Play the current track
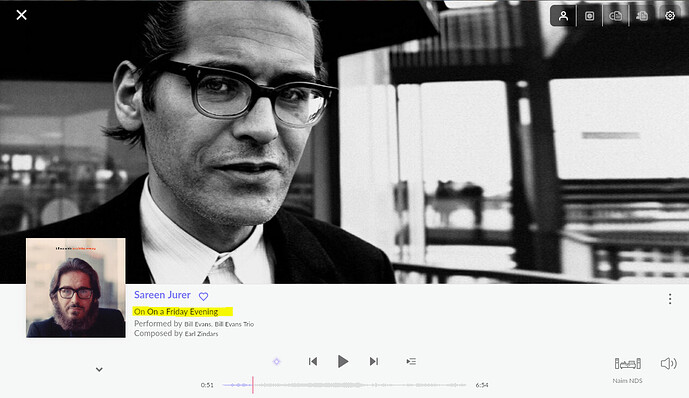This screenshot has height=398, width=689. tap(343, 362)
